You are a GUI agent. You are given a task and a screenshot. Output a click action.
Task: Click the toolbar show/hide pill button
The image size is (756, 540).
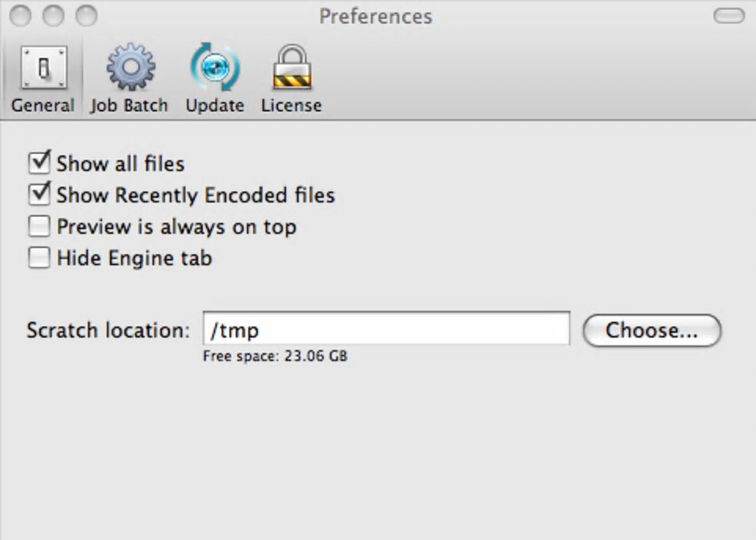[728, 16]
